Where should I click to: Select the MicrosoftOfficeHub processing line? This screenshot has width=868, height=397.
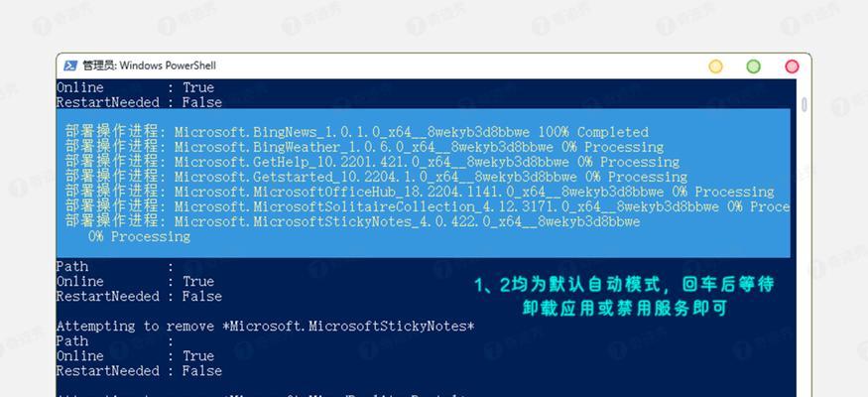[x=420, y=193]
